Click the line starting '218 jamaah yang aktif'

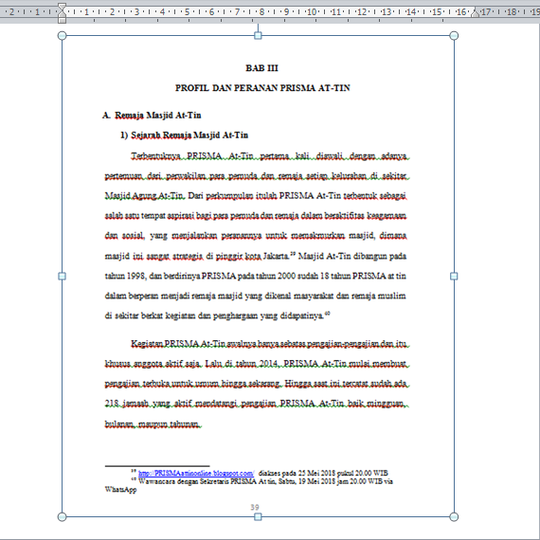tap(256, 403)
